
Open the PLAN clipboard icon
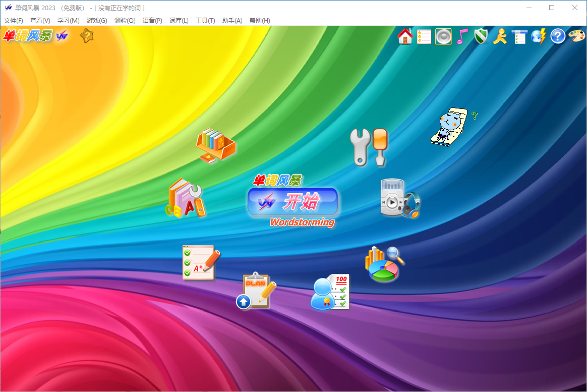(x=256, y=291)
